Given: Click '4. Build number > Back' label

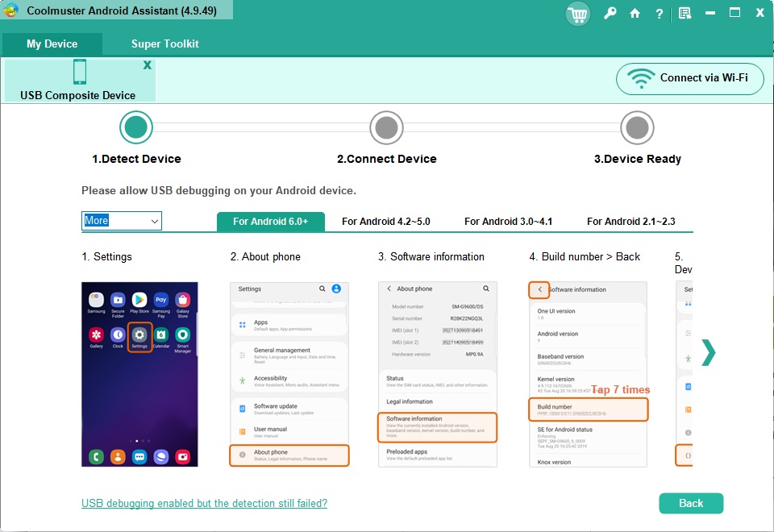Looking at the screenshot, I should [585, 256].
